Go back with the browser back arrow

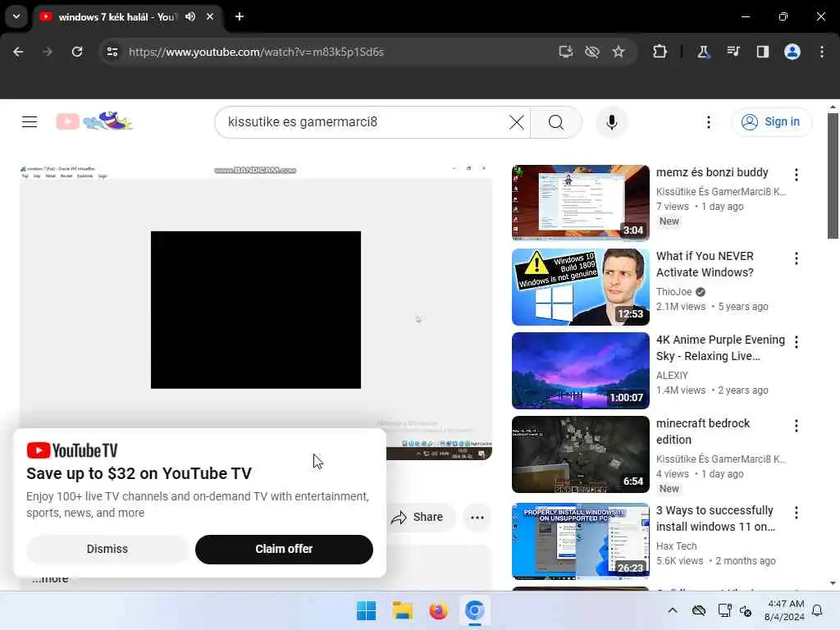click(18, 52)
